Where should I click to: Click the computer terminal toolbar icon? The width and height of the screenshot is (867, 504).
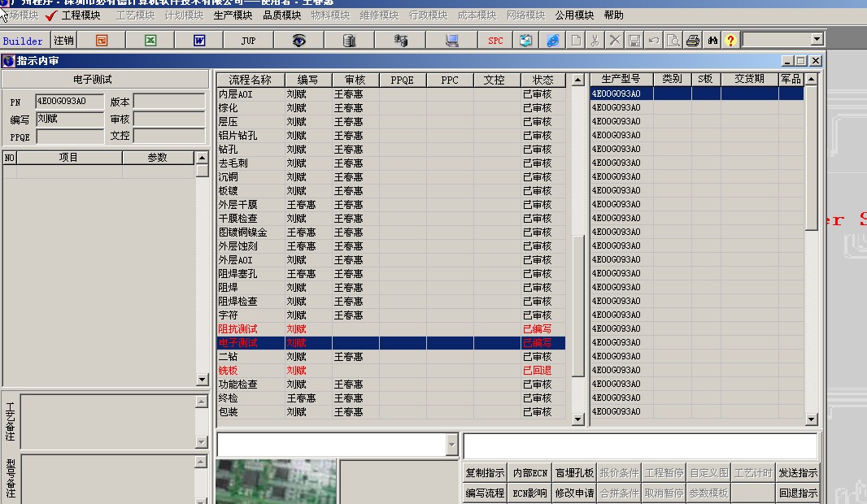click(451, 41)
